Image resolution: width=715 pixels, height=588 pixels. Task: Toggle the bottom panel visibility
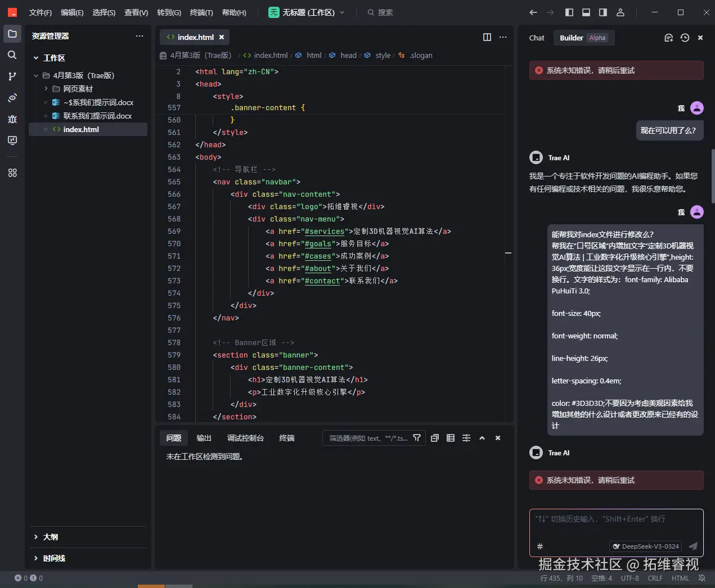[x=586, y=12]
